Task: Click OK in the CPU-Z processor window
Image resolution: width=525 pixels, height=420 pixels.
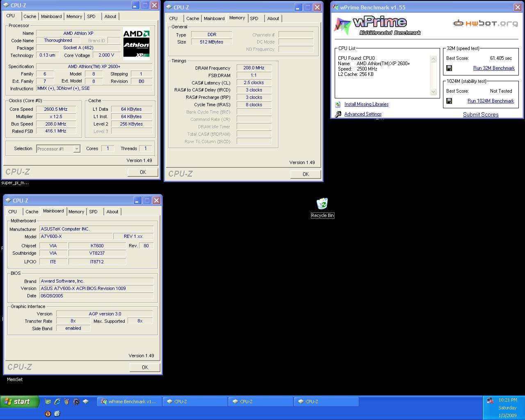Action: pyautogui.click(x=143, y=172)
